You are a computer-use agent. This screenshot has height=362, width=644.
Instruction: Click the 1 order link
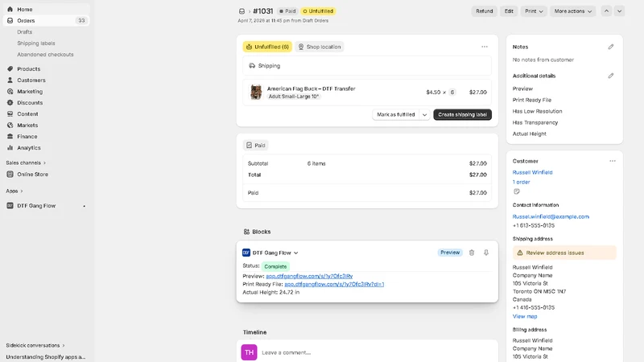[x=521, y=182]
